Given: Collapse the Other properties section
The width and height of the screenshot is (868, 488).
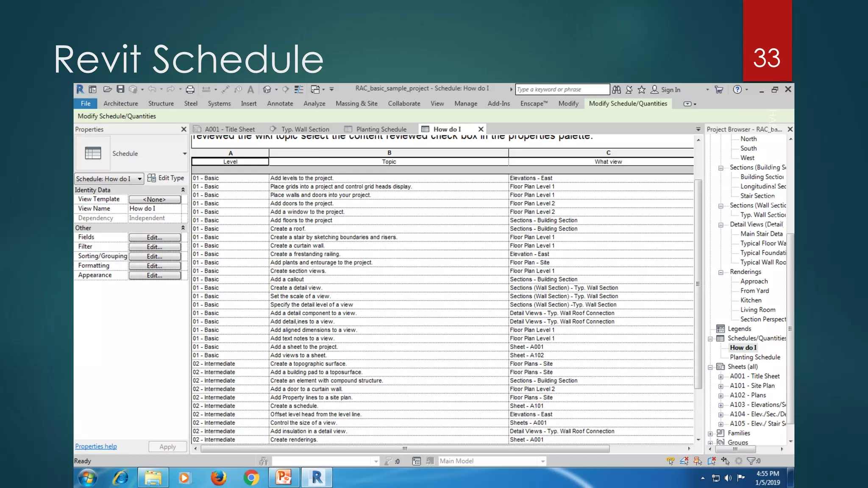Looking at the screenshot, I should coord(183,228).
